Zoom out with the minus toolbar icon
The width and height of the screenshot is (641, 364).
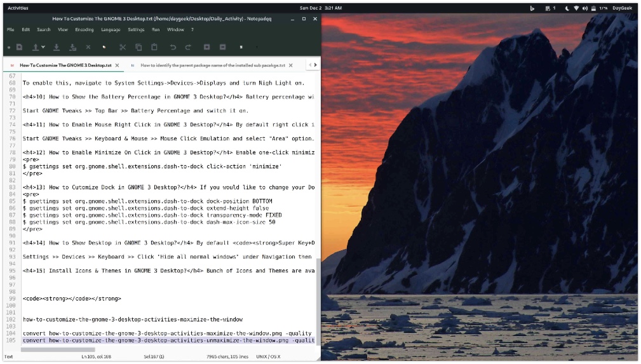pos(222,47)
